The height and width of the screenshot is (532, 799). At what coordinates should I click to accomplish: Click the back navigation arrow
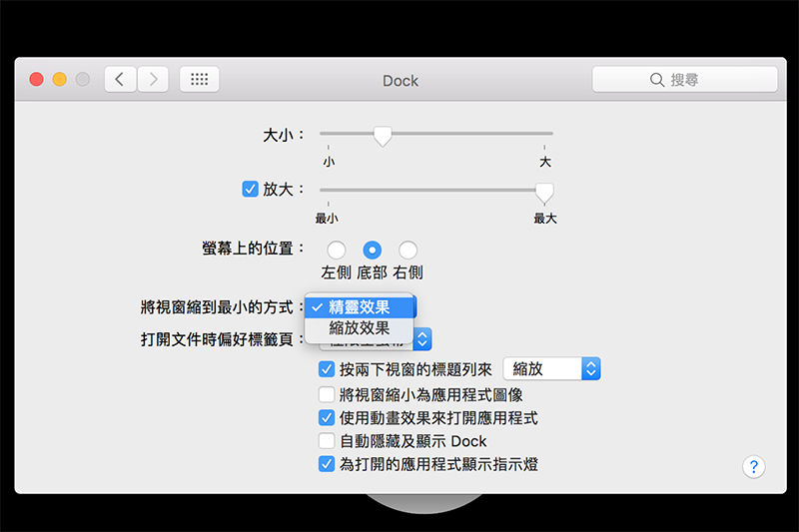[120, 80]
